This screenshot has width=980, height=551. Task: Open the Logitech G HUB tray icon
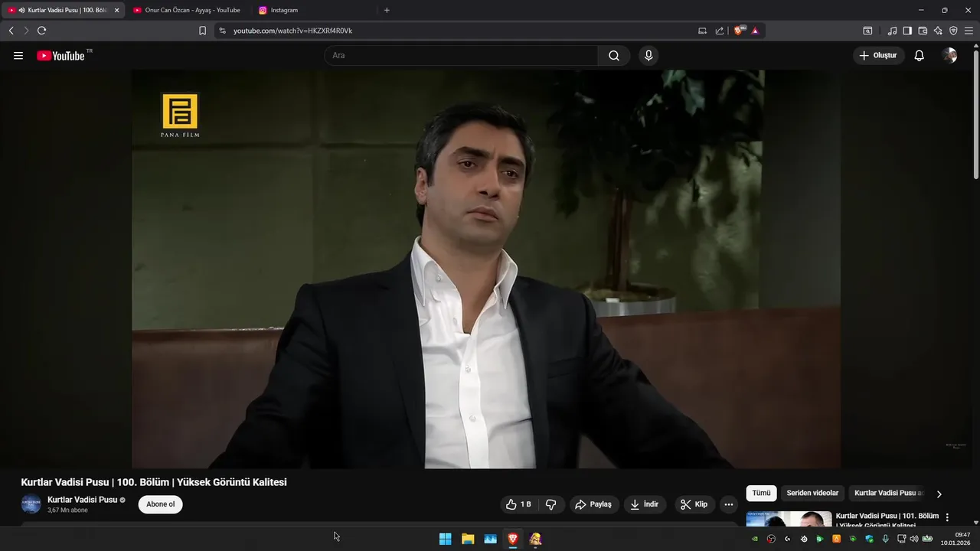pos(787,539)
